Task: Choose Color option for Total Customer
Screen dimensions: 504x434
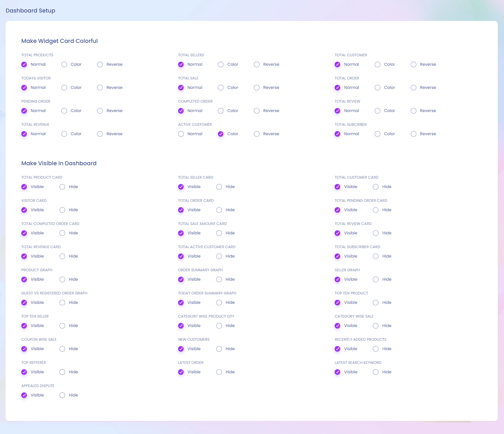Action: click(x=378, y=64)
